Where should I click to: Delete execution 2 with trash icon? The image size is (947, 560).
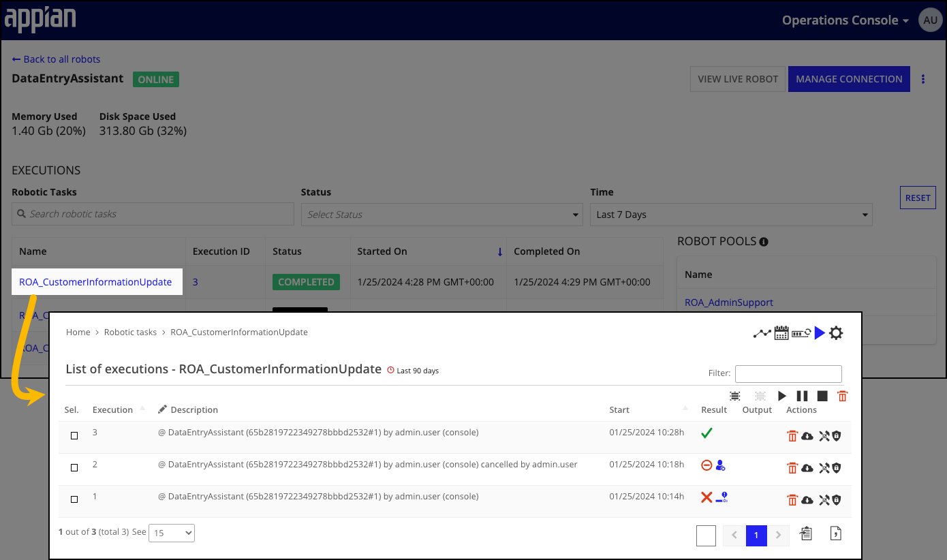coord(792,468)
